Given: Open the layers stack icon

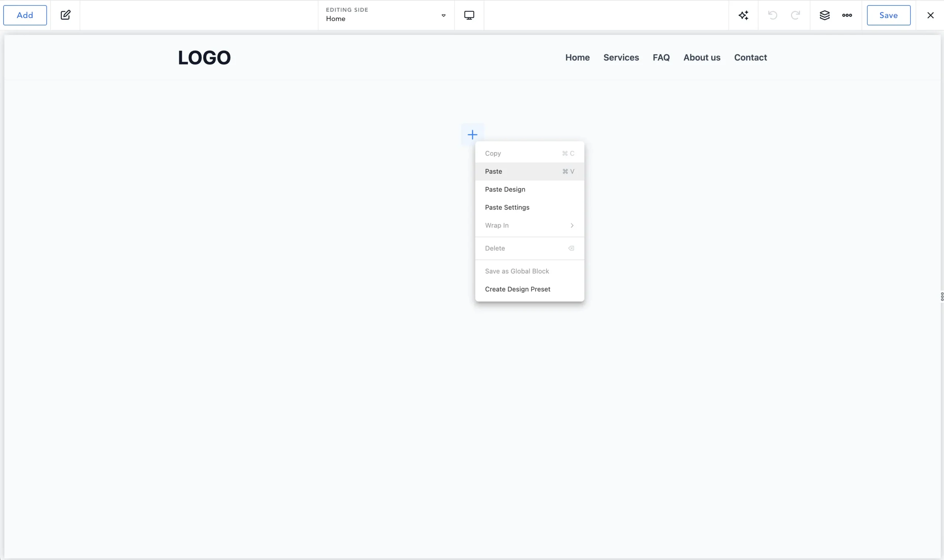Looking at the screenshot, I should [x=824, y=15].
